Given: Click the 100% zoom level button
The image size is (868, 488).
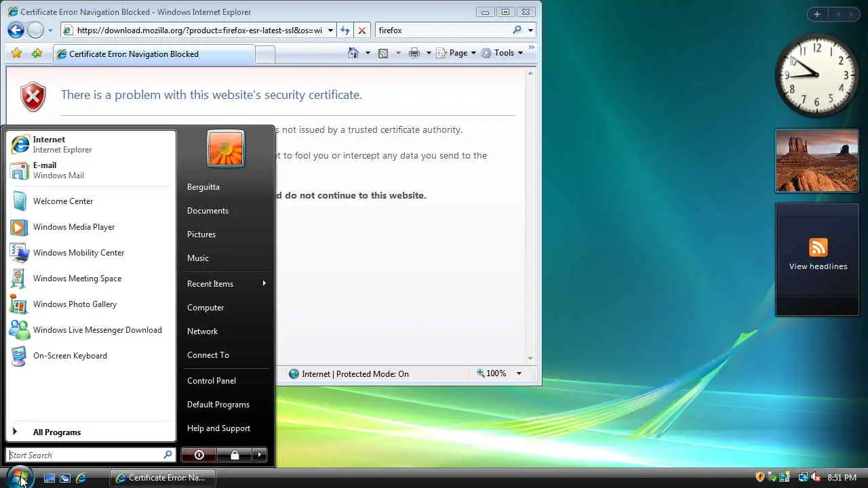Looking at the screenshot, I should (x=492, y=373).
